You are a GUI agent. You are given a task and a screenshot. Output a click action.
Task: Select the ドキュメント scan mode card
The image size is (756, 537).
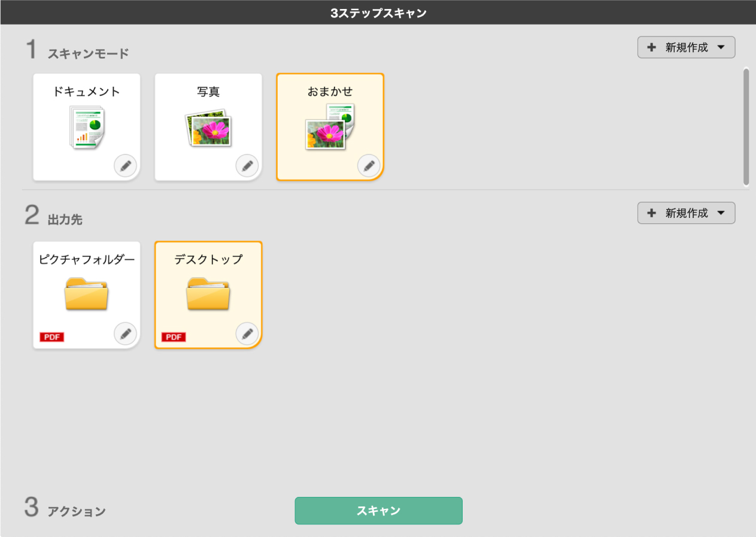click(x=86, y=126)
